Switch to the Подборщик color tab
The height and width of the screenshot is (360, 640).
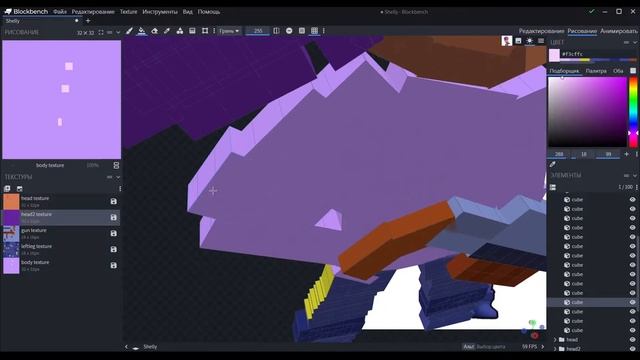[564, 71]
